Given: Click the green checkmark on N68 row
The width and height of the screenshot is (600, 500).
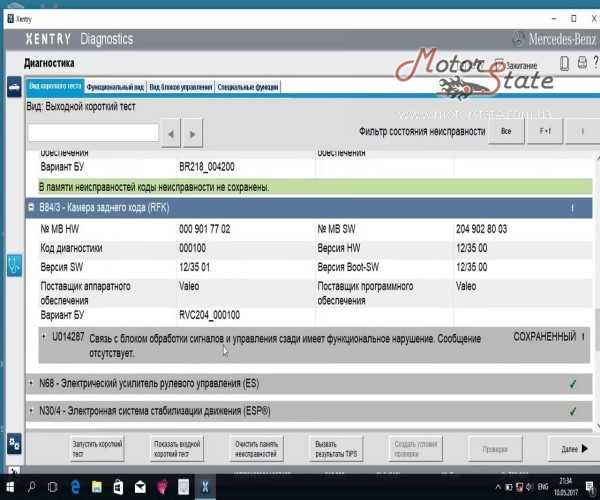Looking at the screenshot, I should tap(572, 384).
